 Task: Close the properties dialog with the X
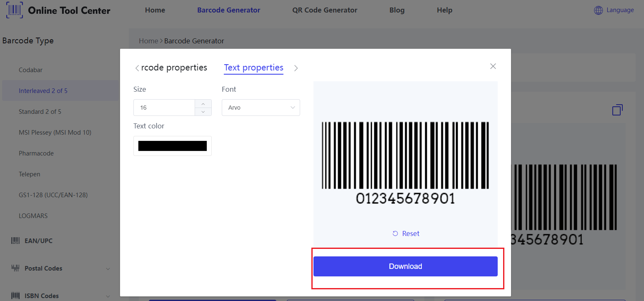pos(493,66)
